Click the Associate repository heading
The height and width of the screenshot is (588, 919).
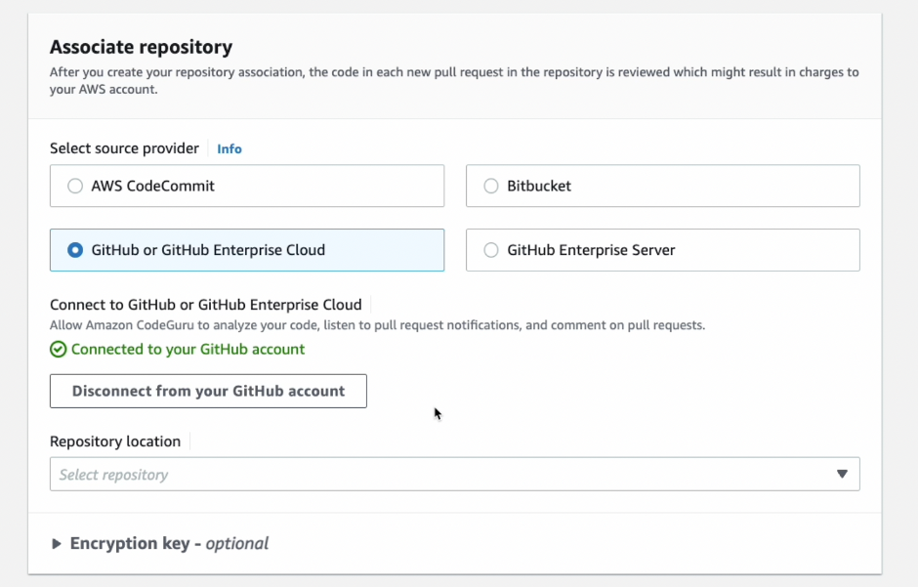coord(142,47)
